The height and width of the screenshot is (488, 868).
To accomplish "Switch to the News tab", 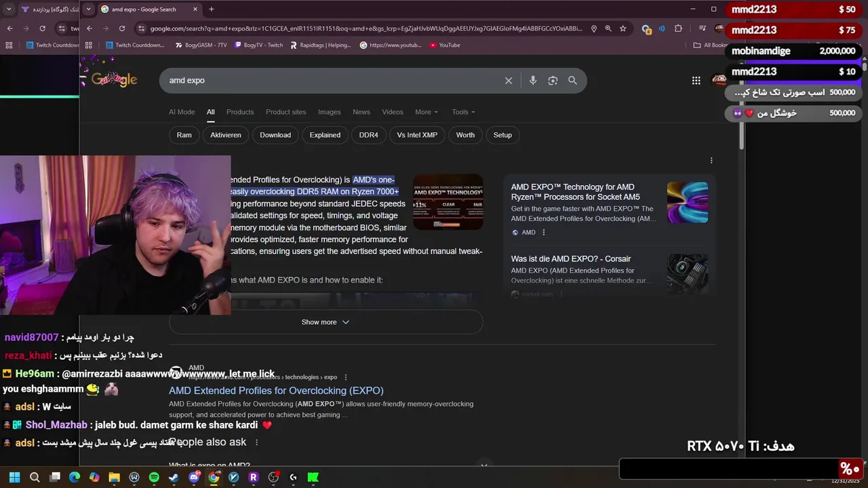I will click(x=361, y=112).
